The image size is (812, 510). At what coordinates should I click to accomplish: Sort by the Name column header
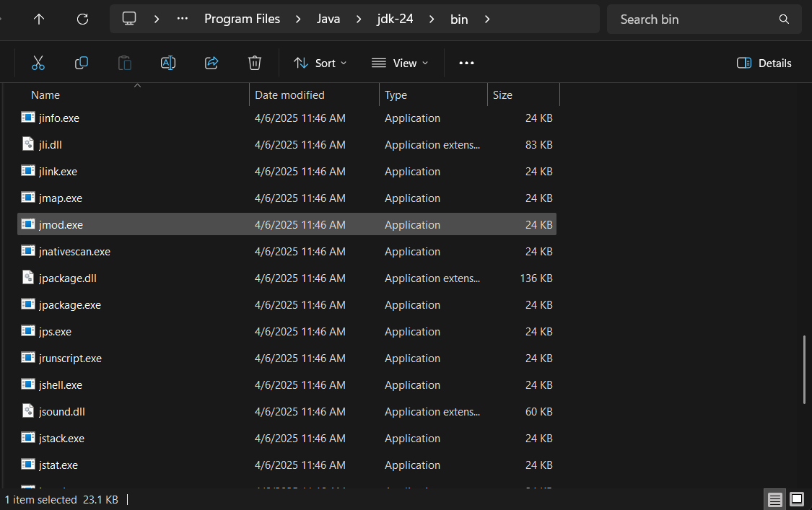[45, 95]
